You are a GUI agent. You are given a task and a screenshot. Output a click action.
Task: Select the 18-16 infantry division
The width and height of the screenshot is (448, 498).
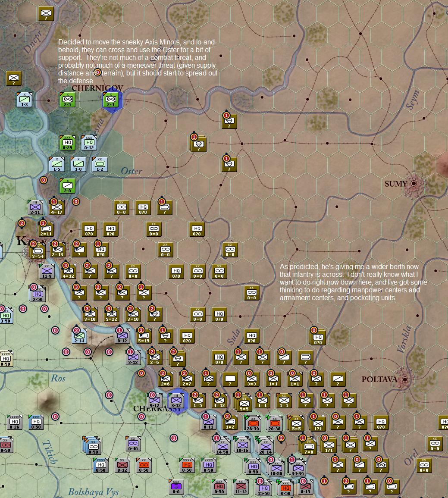(242, 445)
